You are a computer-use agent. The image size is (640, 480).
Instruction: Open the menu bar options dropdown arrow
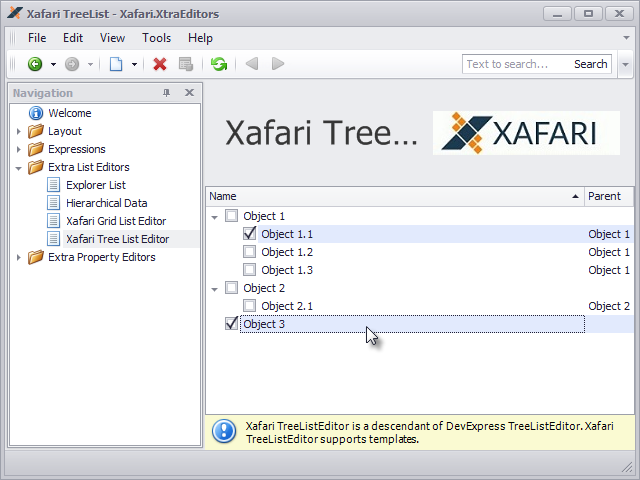coord(626,38)
